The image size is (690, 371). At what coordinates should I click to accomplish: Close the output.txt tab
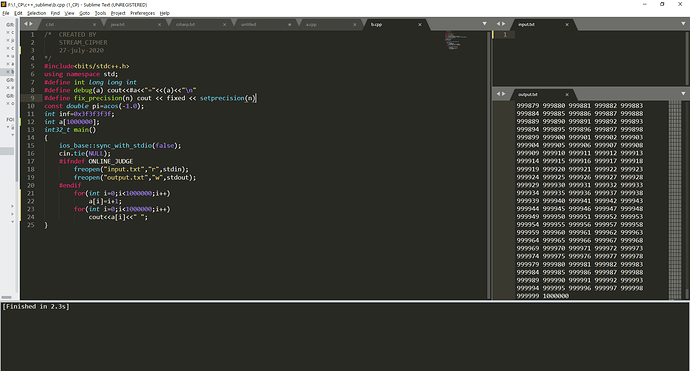(567, 95)
